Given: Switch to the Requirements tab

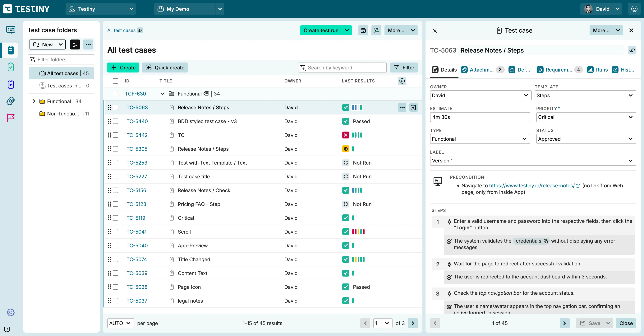Looking at the screenshot, I should [560, 70].
